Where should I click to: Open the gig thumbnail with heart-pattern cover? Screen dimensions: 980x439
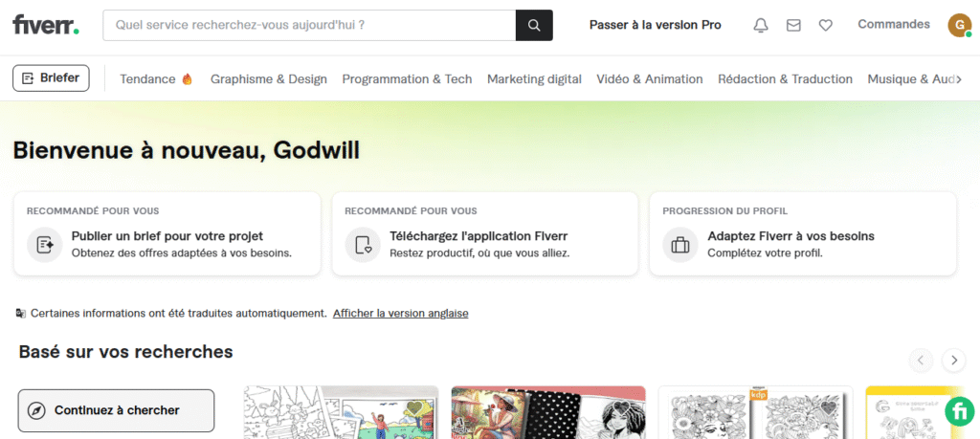548,412
